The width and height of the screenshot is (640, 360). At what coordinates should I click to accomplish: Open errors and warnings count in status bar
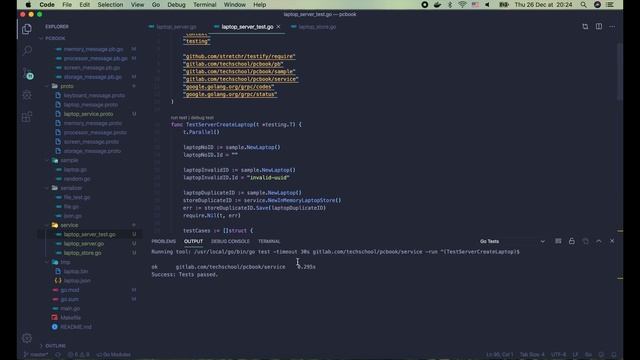point(78,355)
